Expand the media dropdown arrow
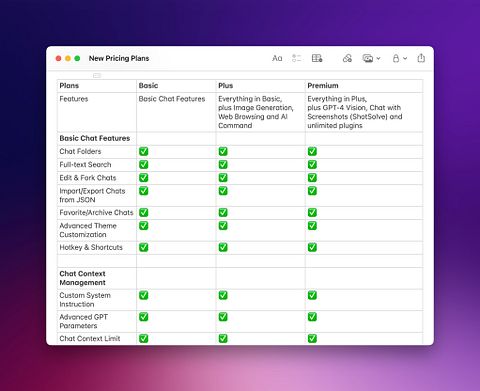This screenshot has width=480, height=391. pos(378,58)
